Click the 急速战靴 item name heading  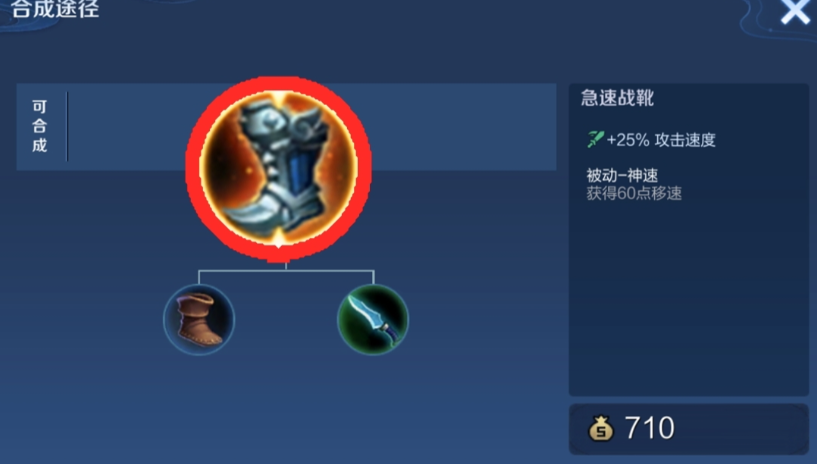click(617, 98)
